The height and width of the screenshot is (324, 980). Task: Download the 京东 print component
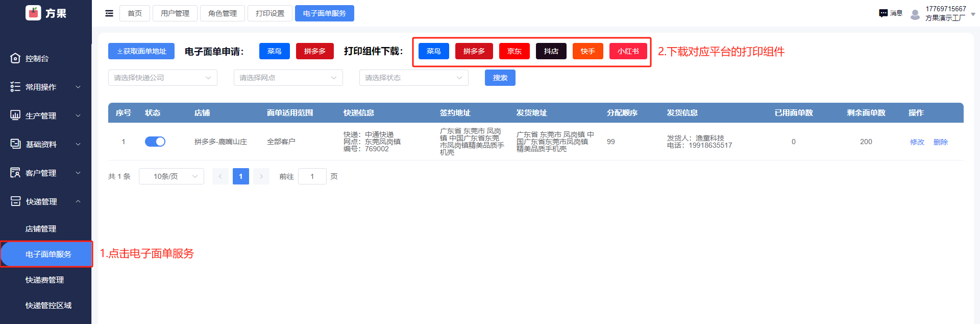click(x=514, y=51)
